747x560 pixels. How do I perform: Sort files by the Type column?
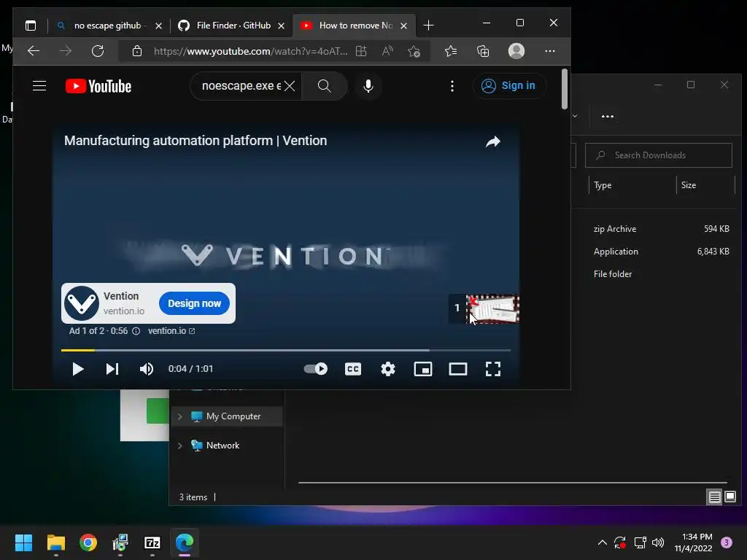click(x=632, y=185)
